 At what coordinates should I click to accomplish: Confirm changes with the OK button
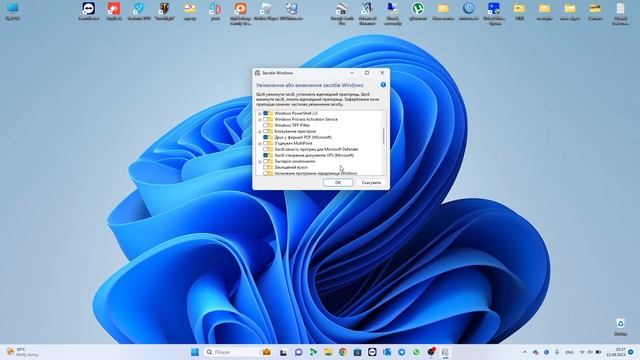point(338,182)
